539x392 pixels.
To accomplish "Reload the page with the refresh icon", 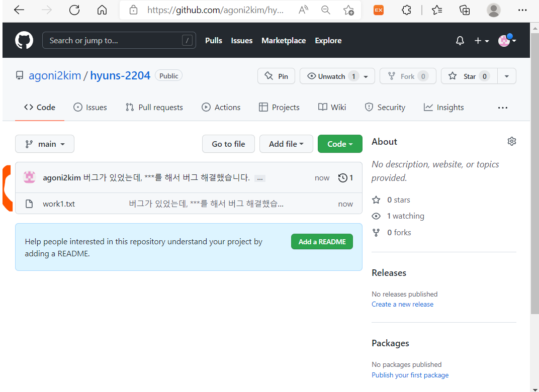I will (x=74, y=10).
